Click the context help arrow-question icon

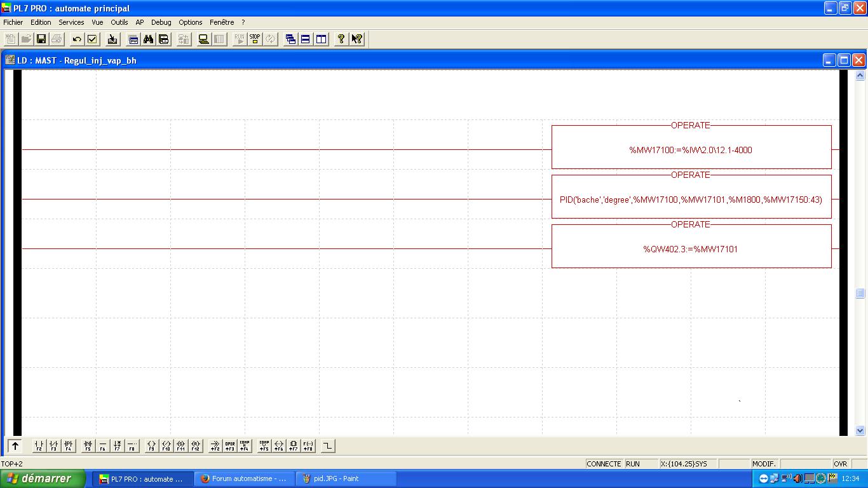[x=356, y=39]
